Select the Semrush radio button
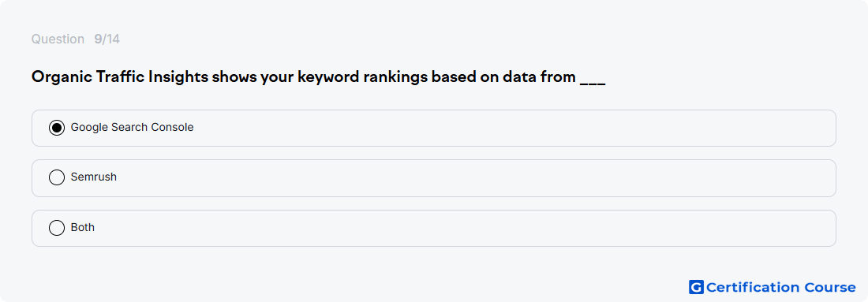 (57, 177)
